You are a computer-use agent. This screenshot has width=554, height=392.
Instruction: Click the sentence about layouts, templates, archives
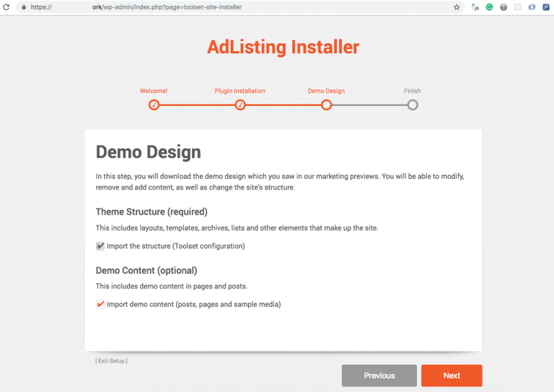click(x=237, y=228)
